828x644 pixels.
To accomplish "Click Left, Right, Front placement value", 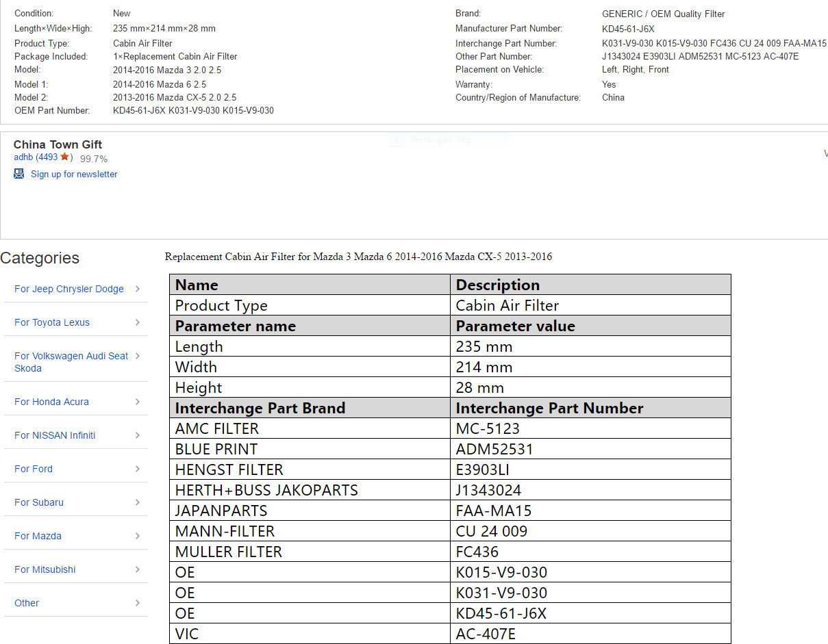I will (x=636, y=69).
